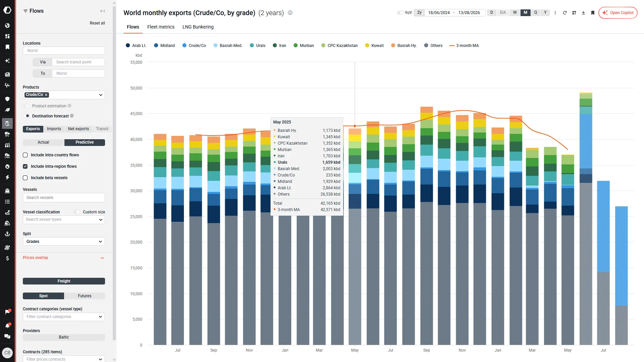The image size is (644, 362).
Task: Open the AI sparkle icon in sidebar
Action: (x=7, y=61)
